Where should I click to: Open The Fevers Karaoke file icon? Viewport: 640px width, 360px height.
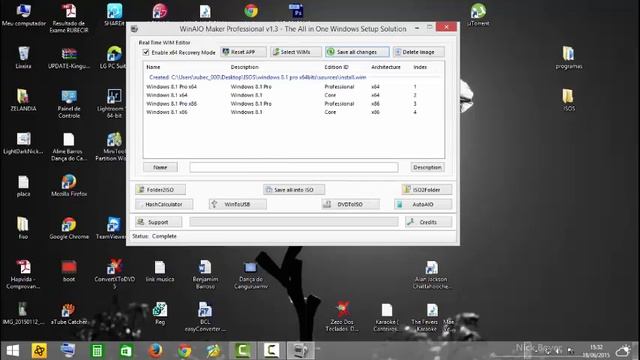[x=427, y=317]
